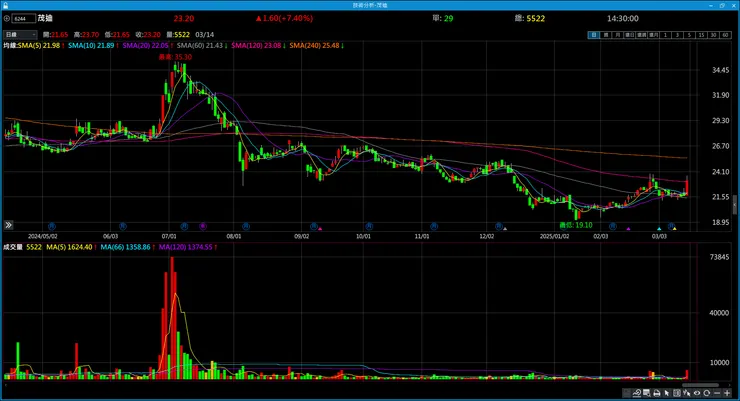The image size is (740, 401).
Task: Click the ▲1.60(+7.40%) change value
Action: tap(284, 18)
